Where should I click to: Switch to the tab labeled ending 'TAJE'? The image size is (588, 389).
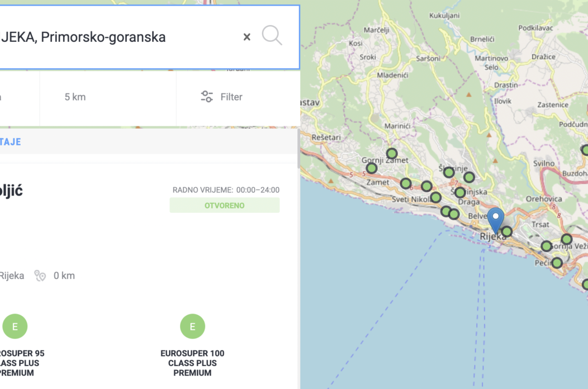coord(10,142)
